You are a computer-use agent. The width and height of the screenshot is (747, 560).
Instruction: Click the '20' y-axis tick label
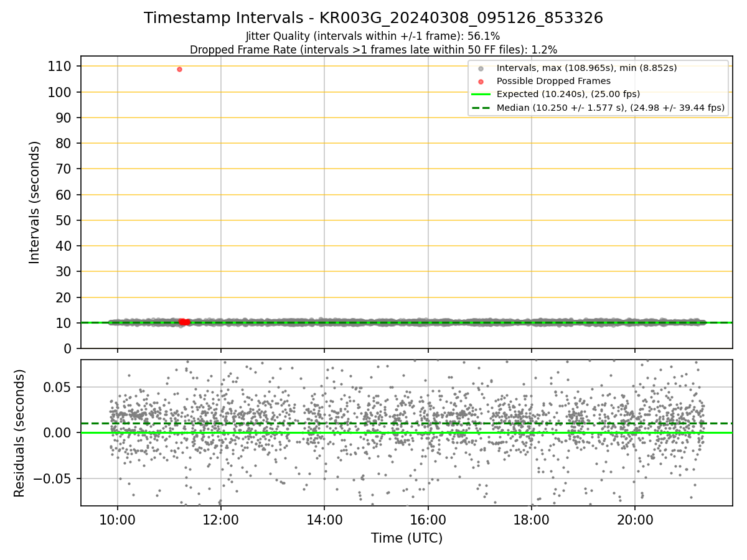pyautogui.click(x=63, y=297)
